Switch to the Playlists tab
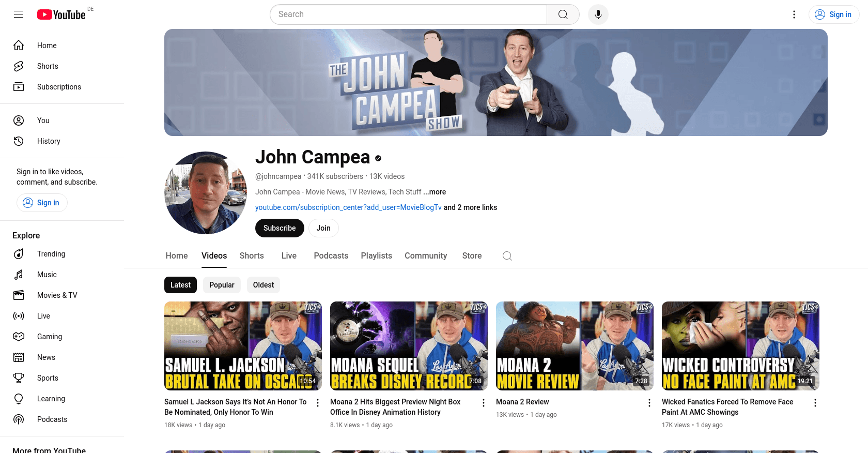868x453 pixels. point(376,256)
